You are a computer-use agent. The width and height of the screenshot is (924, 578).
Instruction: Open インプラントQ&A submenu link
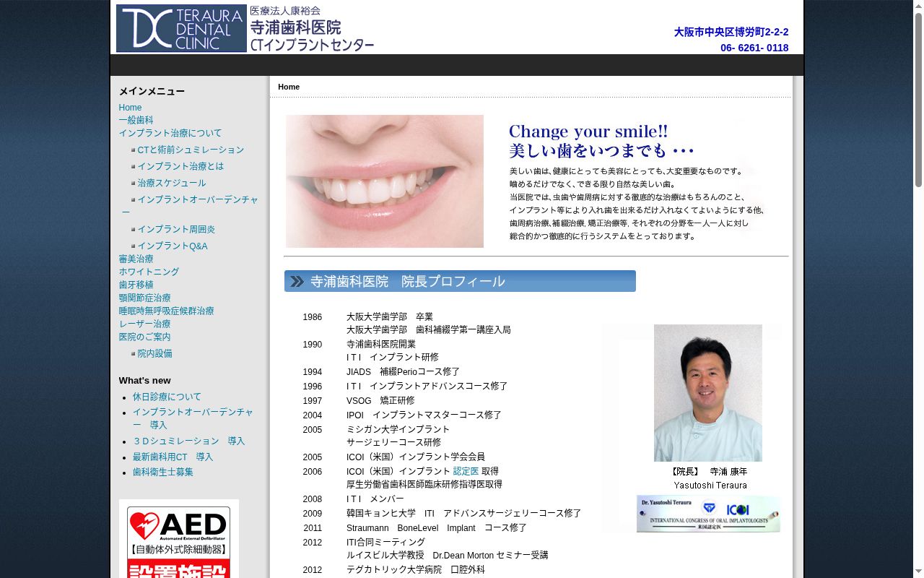point(173,246)
